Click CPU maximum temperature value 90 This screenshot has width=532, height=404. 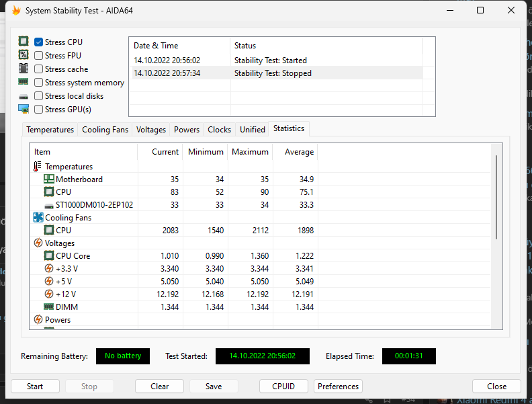(265, 192)
